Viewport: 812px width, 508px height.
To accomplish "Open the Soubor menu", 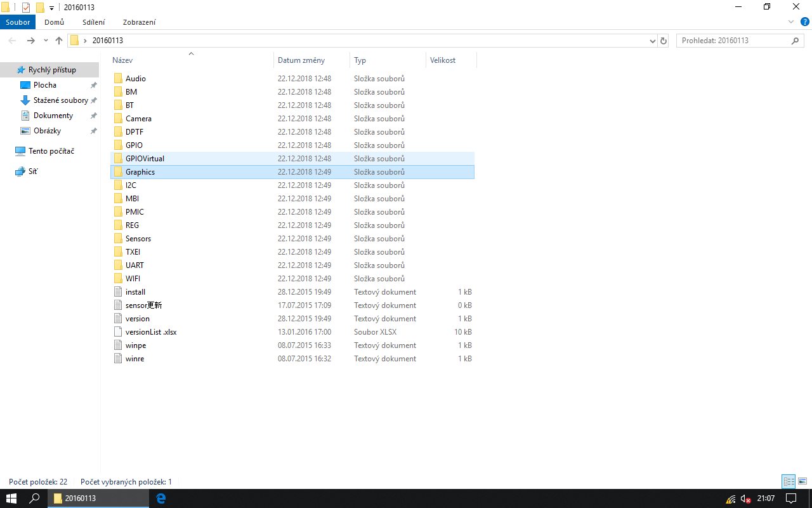I will coord(18,22).
